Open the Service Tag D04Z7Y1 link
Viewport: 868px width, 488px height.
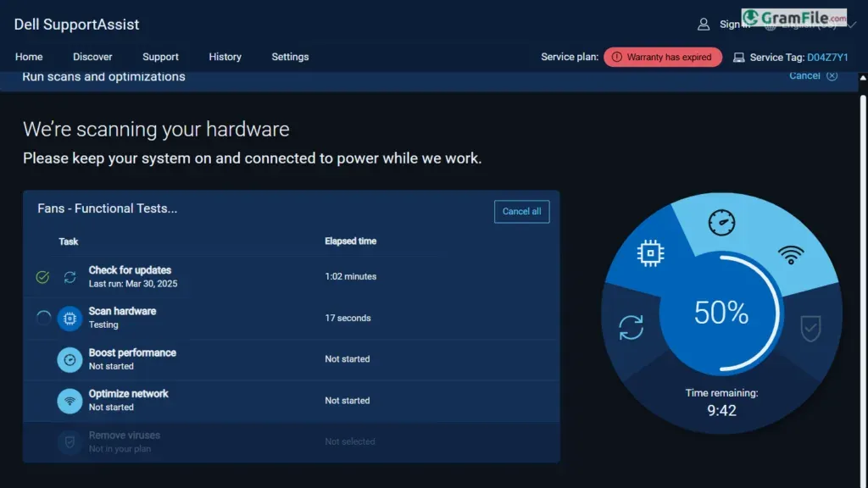click(x=827, y=57)
